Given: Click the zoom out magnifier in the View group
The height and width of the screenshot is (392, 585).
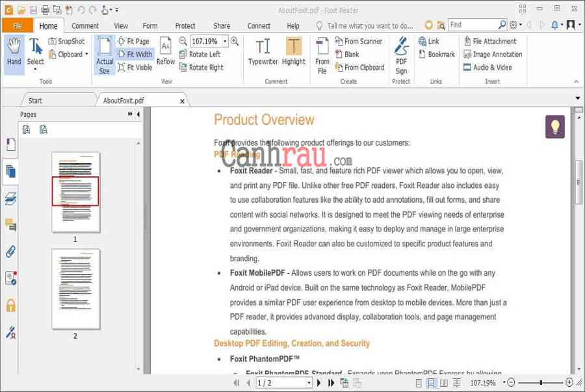Looking at the screenshot, I should pyautogui.click(x=183, y=41).
